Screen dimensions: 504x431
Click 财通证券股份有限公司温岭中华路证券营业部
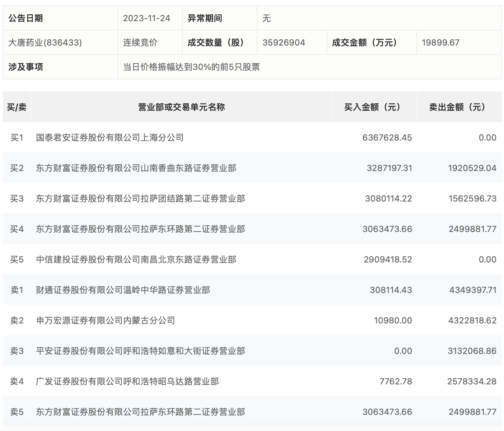click(x=123, y=290)
